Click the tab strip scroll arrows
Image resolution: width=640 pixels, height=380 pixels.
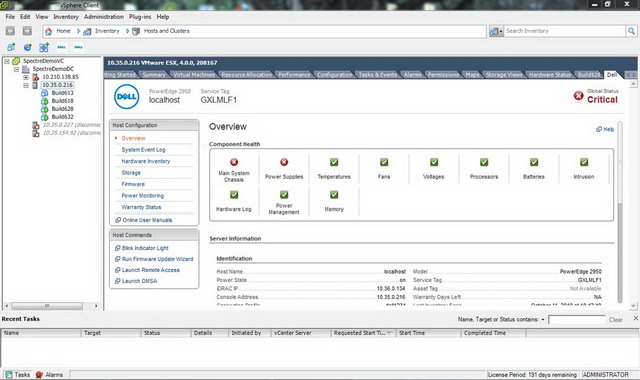(x=631, y=75)
